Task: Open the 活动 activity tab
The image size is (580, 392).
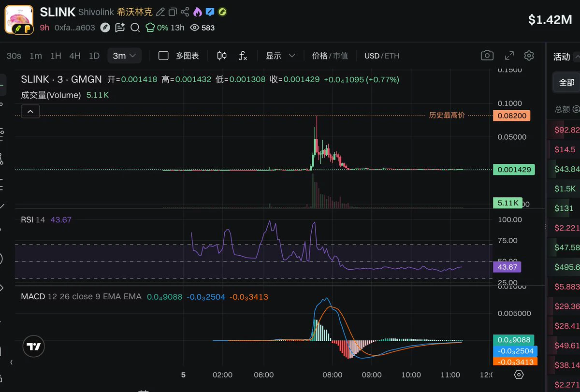Action: [x=562, y=57]
